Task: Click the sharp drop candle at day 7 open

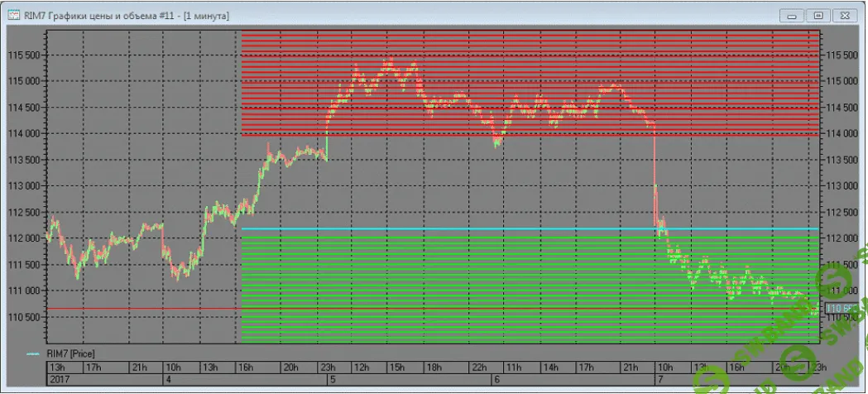Action: point(655,166)
